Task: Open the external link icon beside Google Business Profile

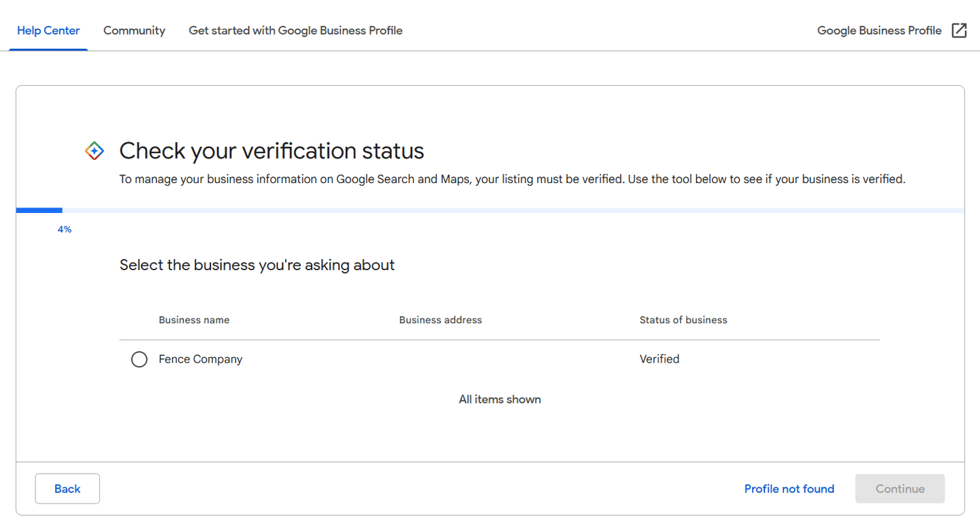Action: pos(959,31)
